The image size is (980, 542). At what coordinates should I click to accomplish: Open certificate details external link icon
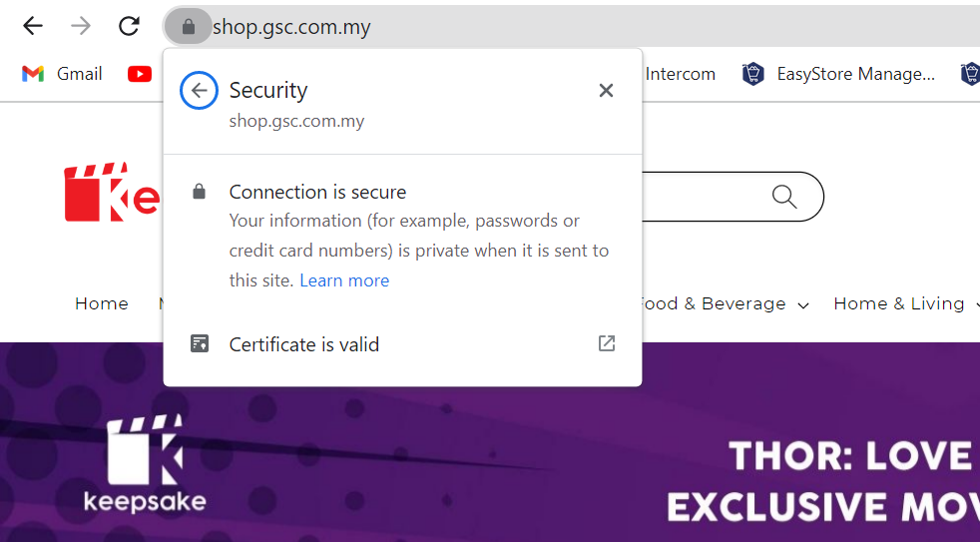click(x=606, y=343)
